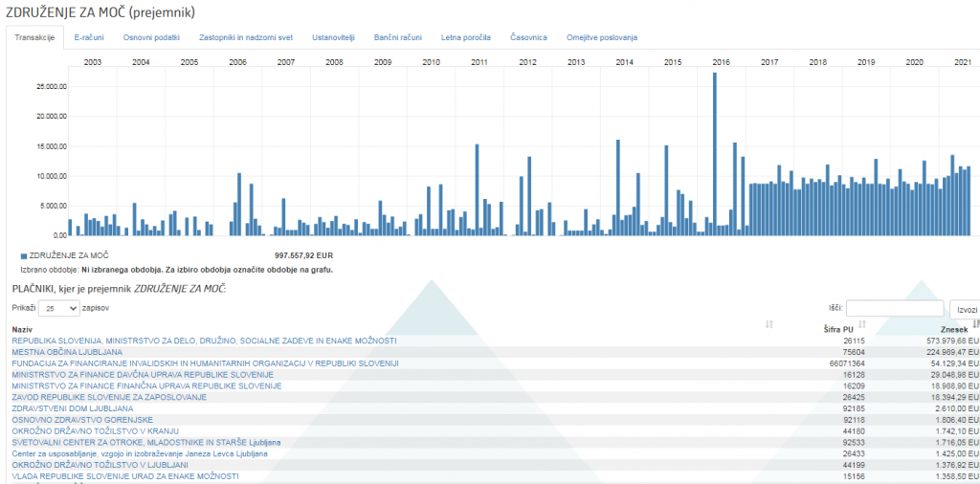Sort table by Šifra PU column icon

click(x=861, y=325)
